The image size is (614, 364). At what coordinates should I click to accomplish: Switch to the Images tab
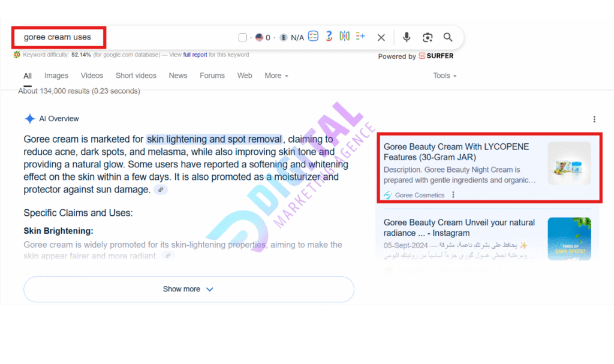coord(56,76)
